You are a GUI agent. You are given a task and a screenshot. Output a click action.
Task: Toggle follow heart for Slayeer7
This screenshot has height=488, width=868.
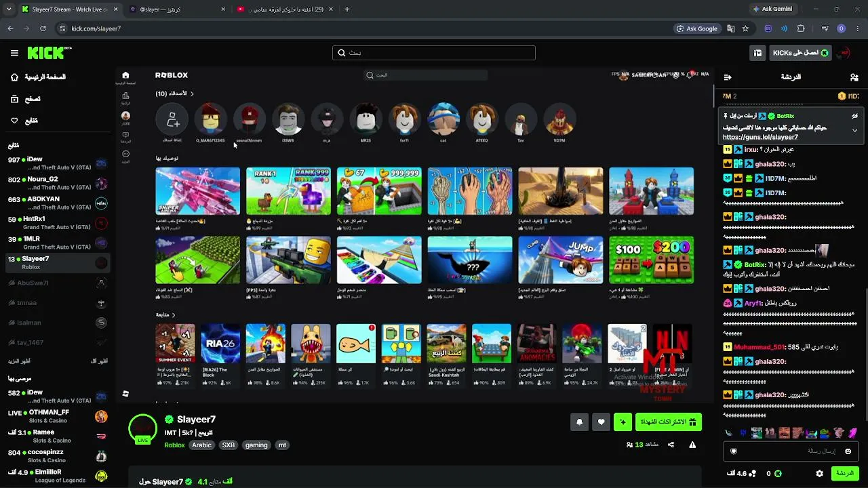601,422
